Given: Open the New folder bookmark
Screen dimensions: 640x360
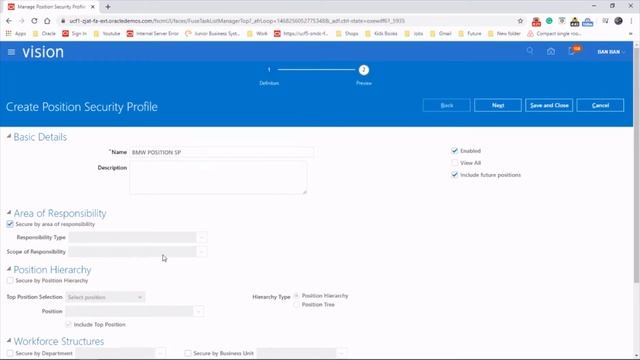Looking at the screenshot, I should (x=504, y=33).
